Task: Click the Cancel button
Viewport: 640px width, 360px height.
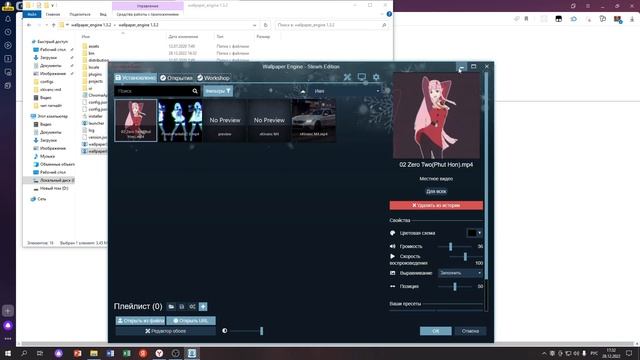Action: pos(470,331)
